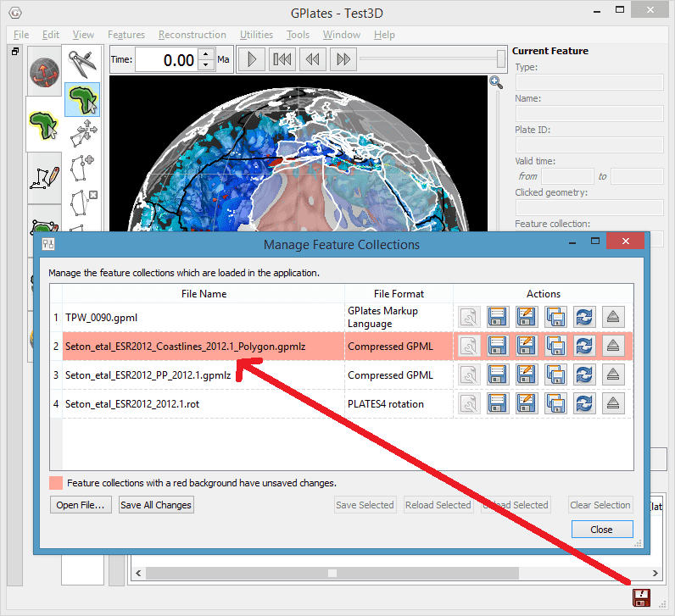Select the Measure Distance compass tool
Viewport: 675px width, 616px height.
pyautogui.click(x=83, y=64)
